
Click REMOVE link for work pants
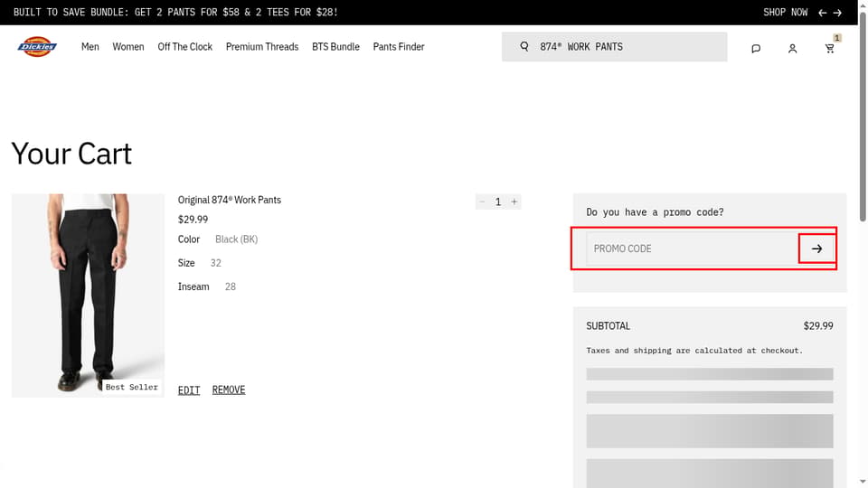pyautogui.click(x=229, y=390)
